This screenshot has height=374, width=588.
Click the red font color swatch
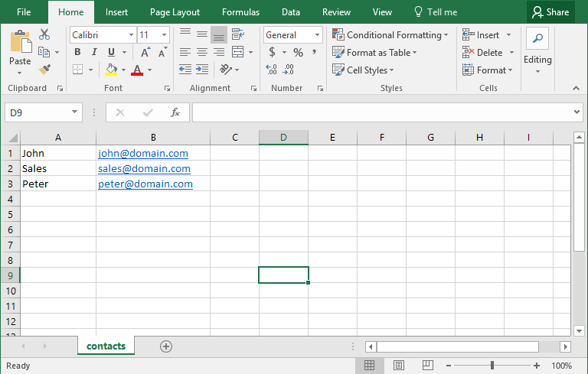[x=137, y=70]
